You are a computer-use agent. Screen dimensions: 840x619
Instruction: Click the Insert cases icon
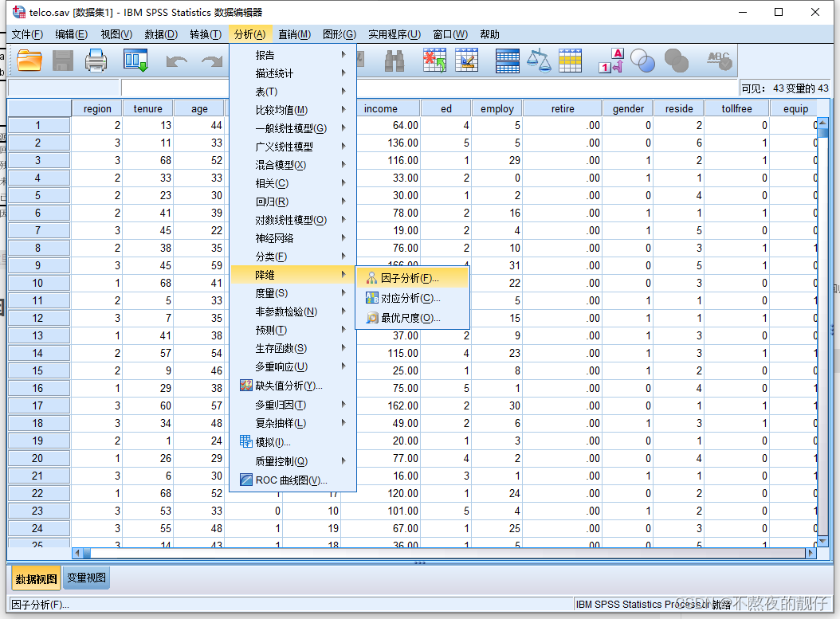point(434,61)
